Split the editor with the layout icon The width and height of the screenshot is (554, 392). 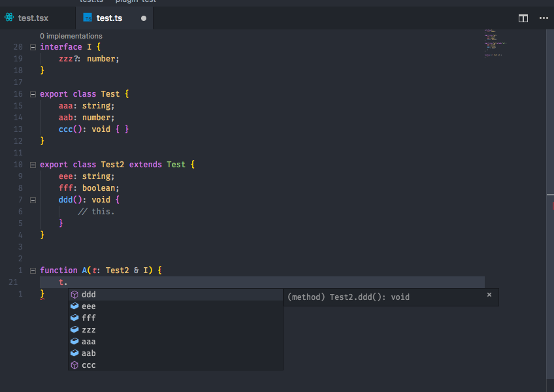523,18
